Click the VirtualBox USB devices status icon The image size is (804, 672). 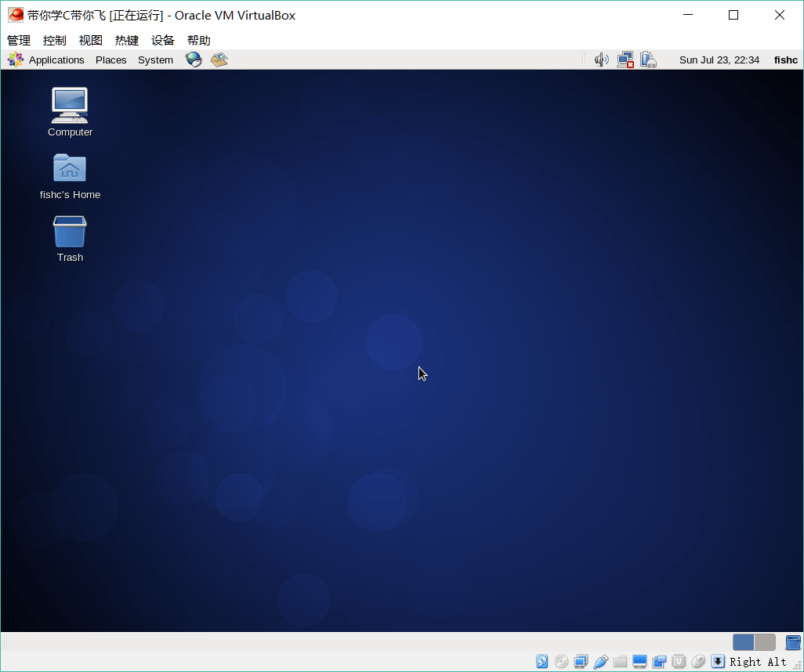(601, 662)
